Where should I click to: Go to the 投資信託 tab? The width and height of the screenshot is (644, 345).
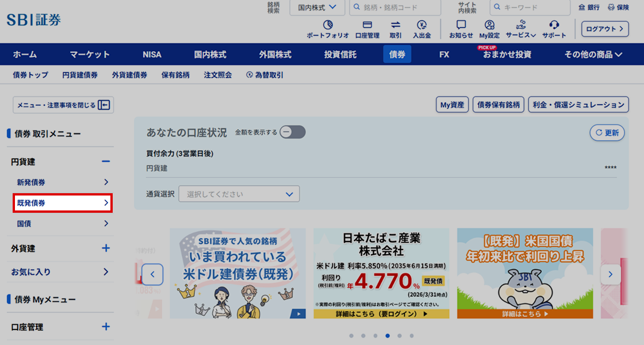pos(340,54)
